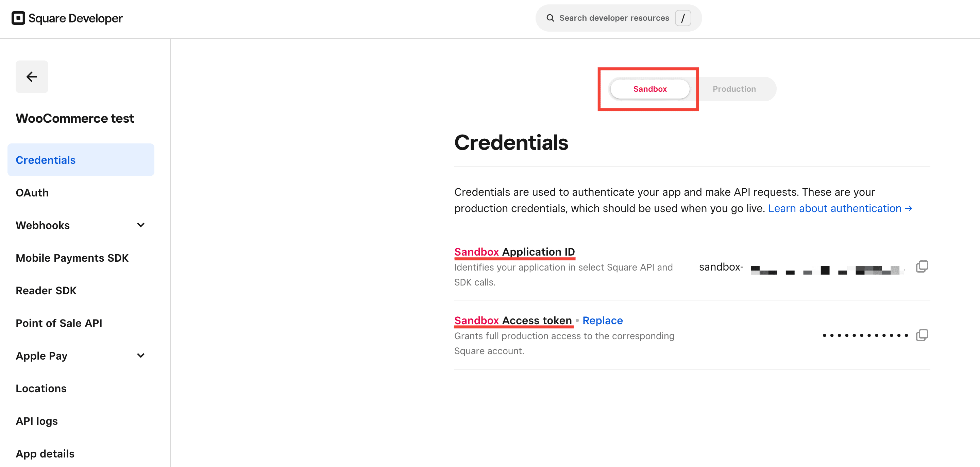Expand the Webhooks submenu chevron

tap(141, 225)
